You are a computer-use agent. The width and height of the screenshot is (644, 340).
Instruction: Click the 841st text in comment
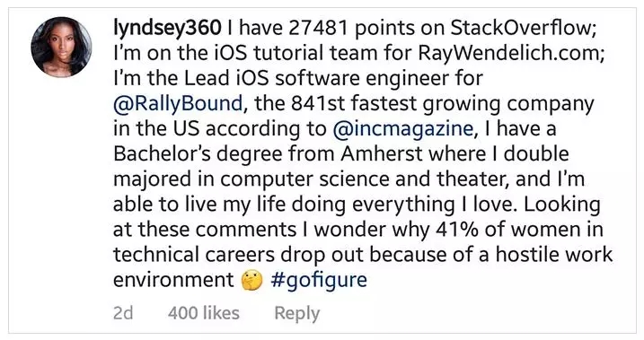319,104
